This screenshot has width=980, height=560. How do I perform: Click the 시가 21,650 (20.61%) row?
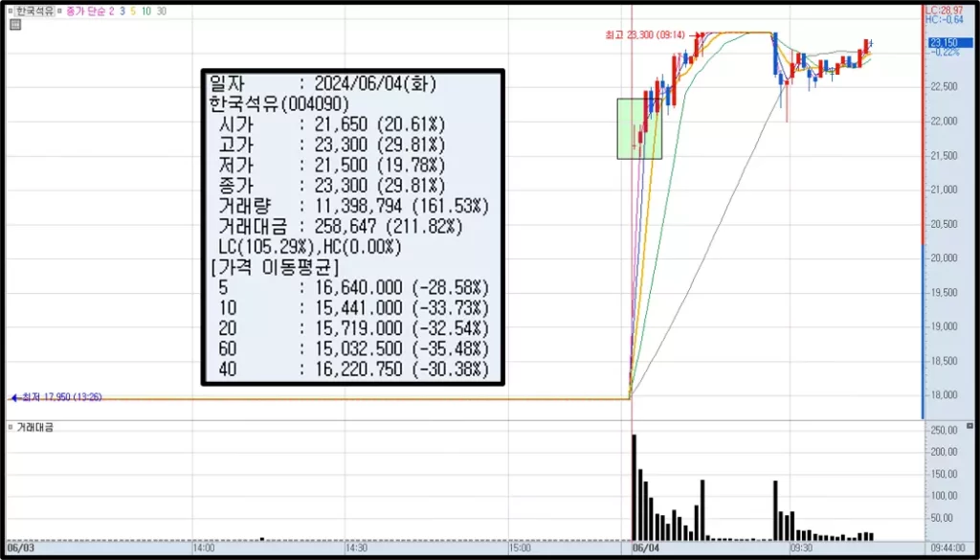click(331, 124)
